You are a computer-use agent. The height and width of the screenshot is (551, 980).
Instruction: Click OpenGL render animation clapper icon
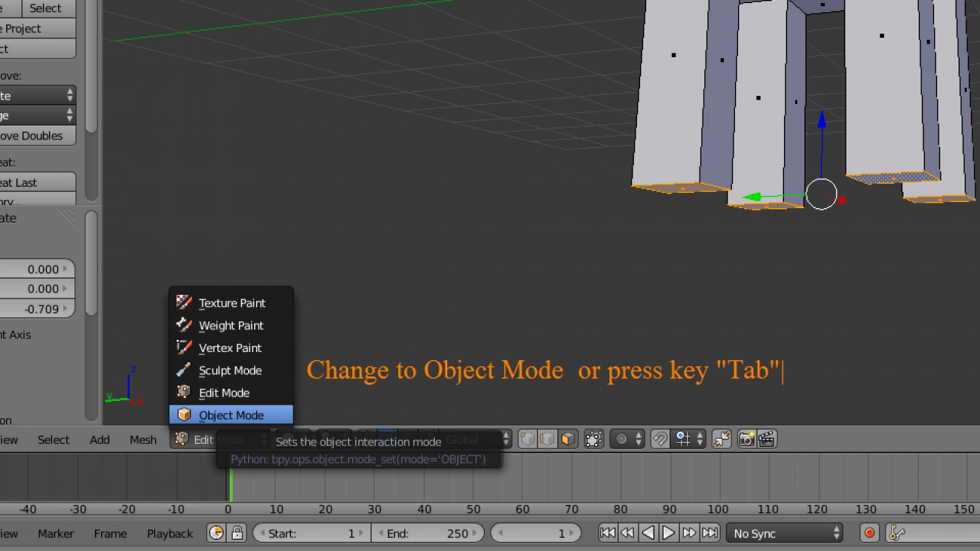[767, 439]
